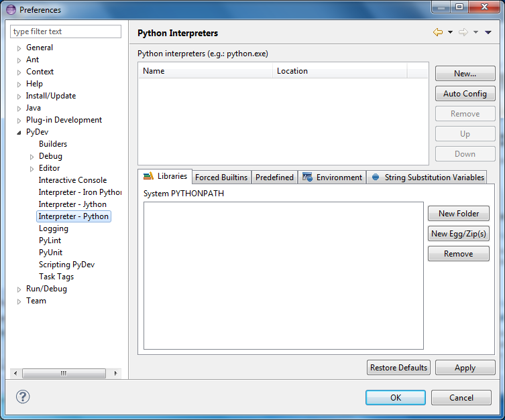The image size is (505, 420).
Task: Open the Logging preference page
Action: click(x=54, y=228)
